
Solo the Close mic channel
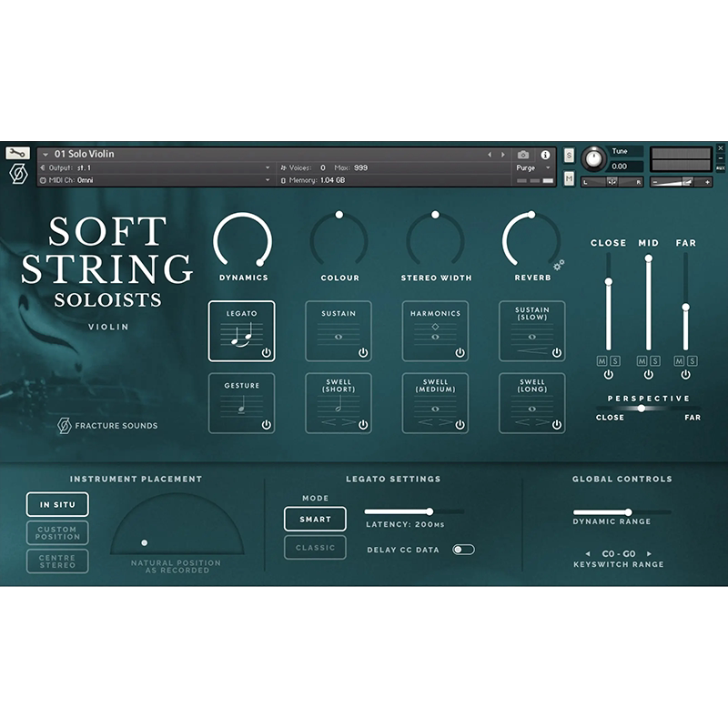coord(615,360)
